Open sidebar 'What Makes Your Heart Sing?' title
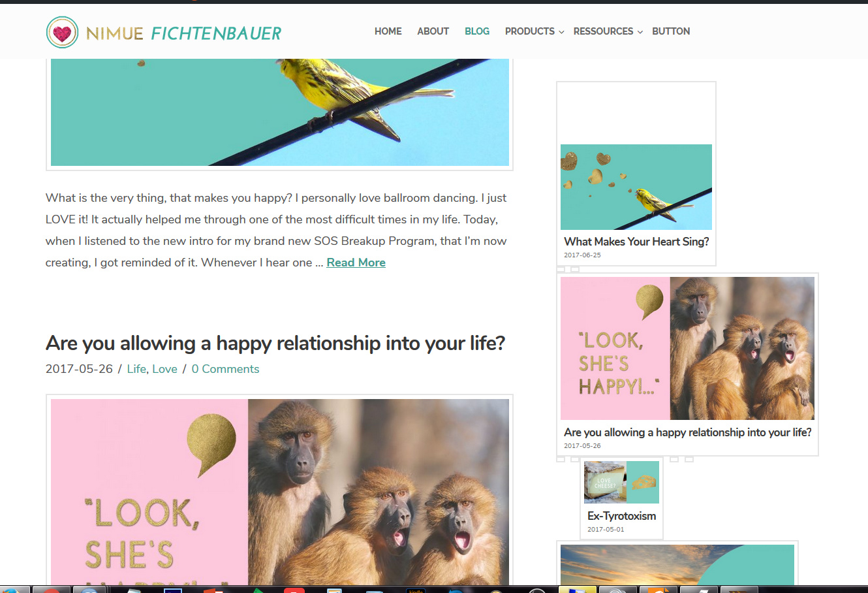 click(636, 242)
